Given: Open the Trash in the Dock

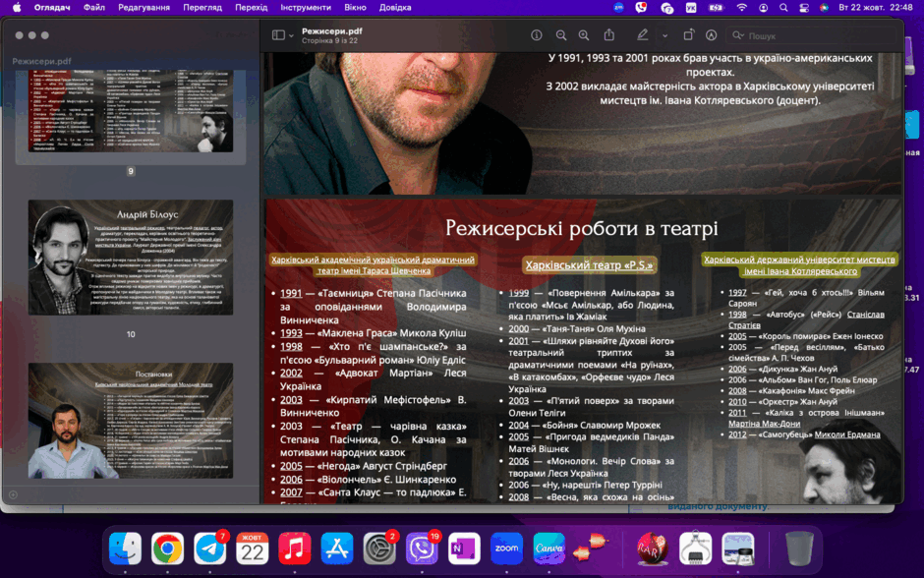Looking at the screenshot, I should coord(800,549).
